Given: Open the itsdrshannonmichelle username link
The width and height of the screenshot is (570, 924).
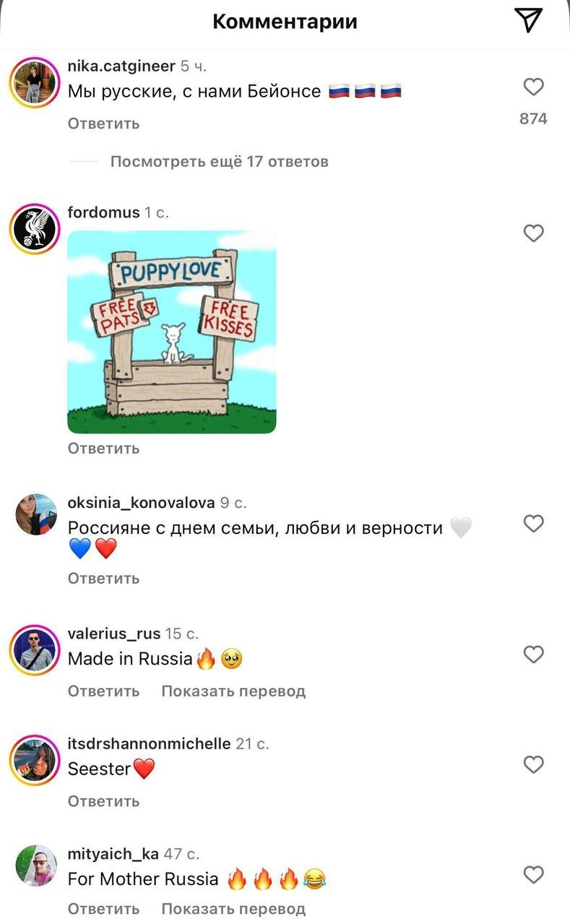Looking at the screenshot, I should 149,743.
